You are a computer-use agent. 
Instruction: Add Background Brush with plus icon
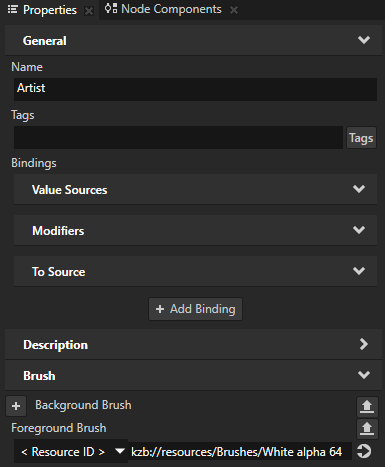coord(16,406)
